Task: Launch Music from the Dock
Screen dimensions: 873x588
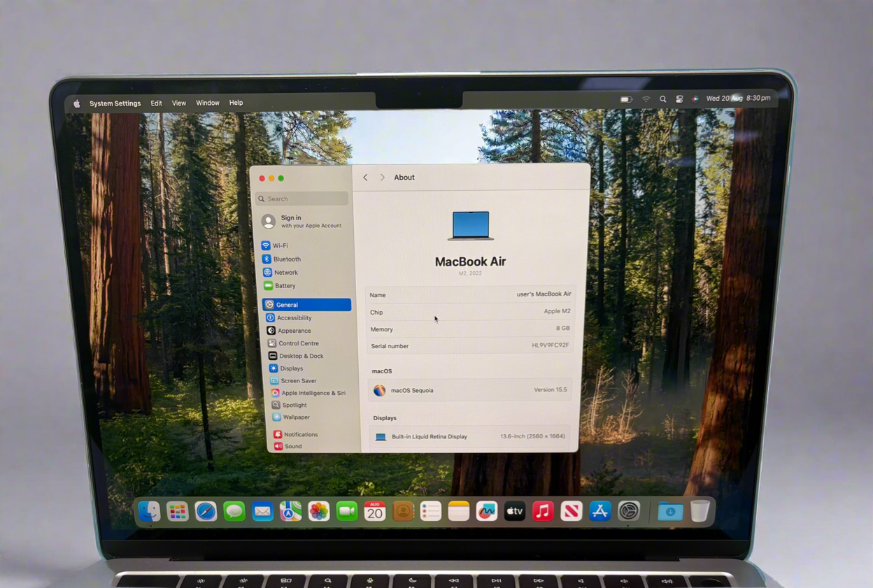Action: coord(543,512)
